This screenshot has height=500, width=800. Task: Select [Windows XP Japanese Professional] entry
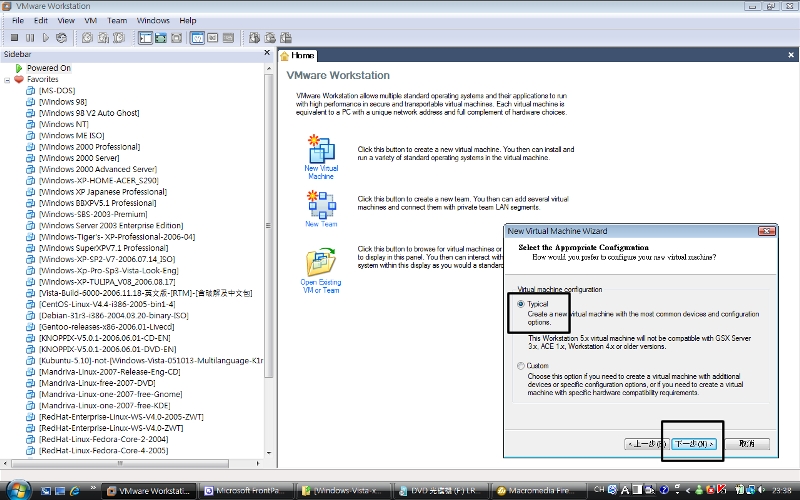point(103,192)
